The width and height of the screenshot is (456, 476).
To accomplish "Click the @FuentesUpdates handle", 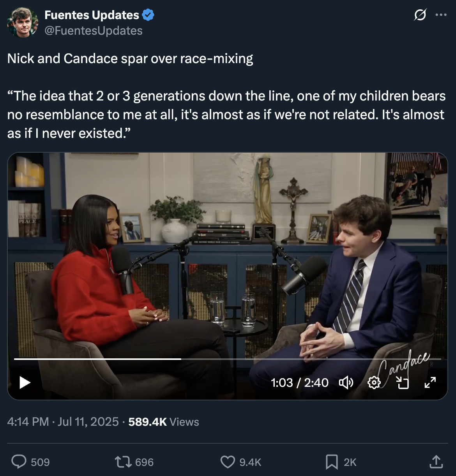I will [94, 31].
